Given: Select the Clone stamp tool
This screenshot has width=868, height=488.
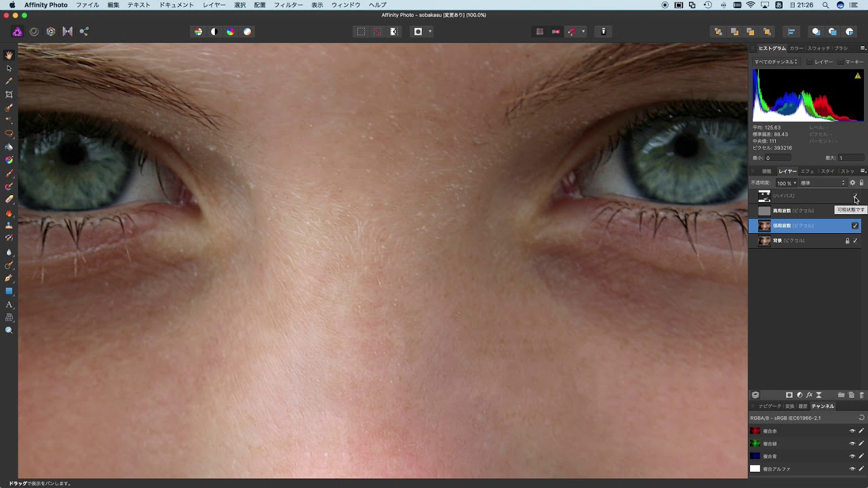Looking at the screenshot, I should click(9, 226).
